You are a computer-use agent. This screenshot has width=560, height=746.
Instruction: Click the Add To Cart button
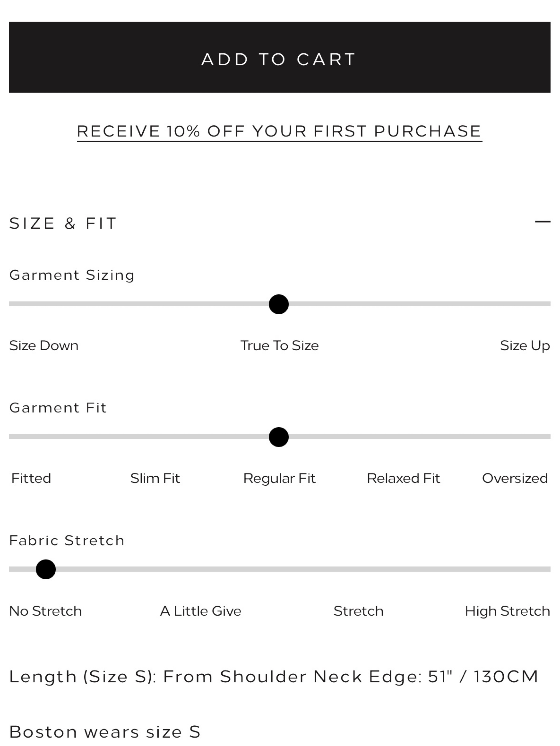(x=280, y=57)
